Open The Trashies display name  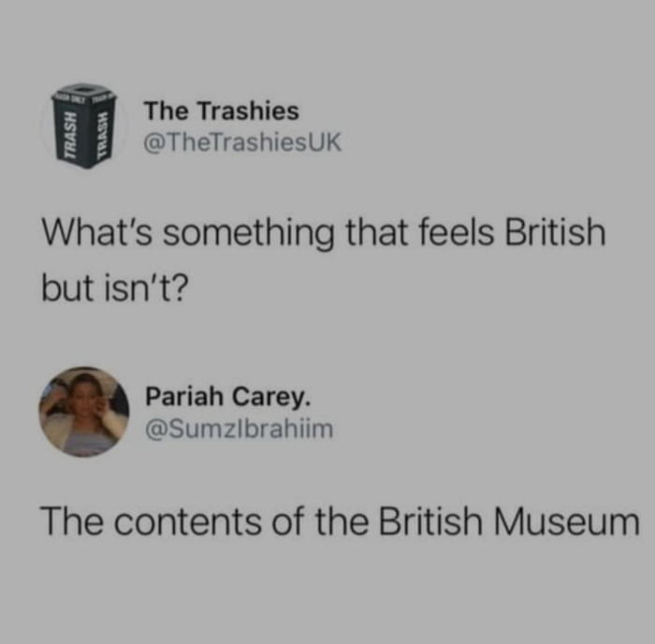tap(222, 111)
